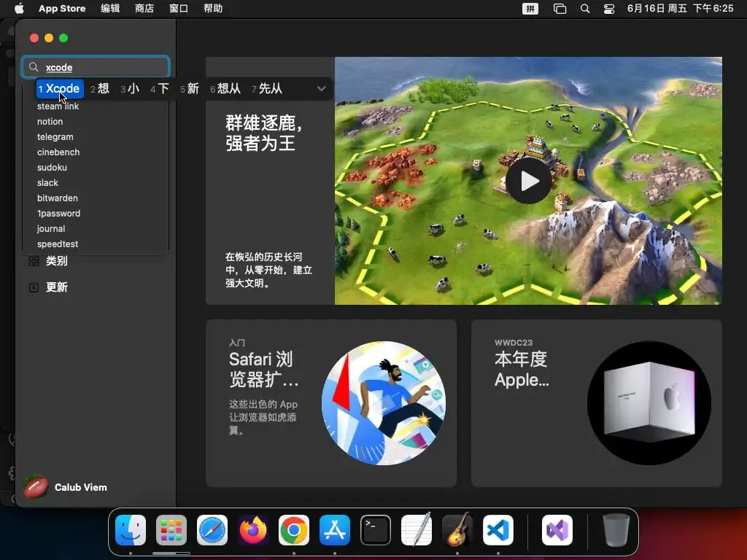Close the App Store window
747x560 pixels.
tap(34, 38)
